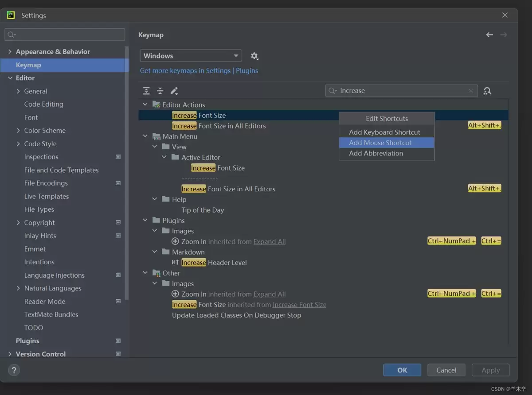Collapse the Editor Actions tree group

coord(145,105)
